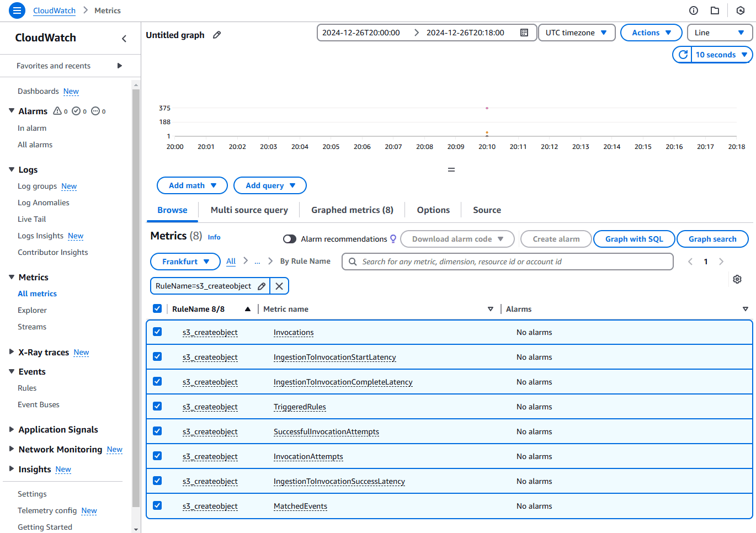This screenshot has height=533, width=756.
Task: Edit the Untitled graph name pencil icon
Action: coord(217,35)
